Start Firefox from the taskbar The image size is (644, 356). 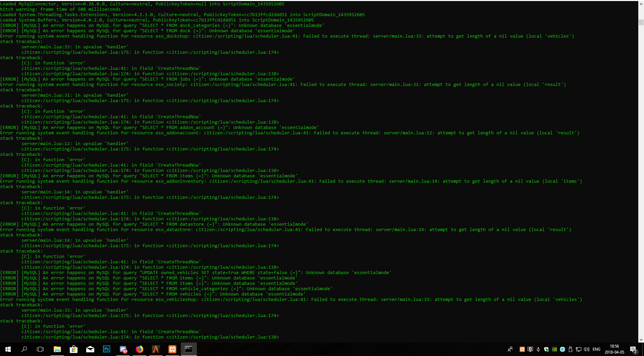140,349
